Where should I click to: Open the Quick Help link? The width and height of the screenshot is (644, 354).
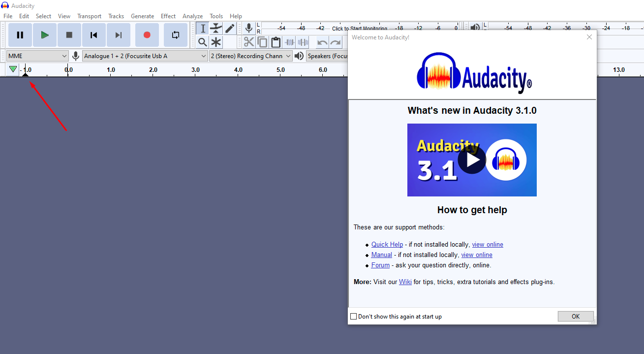[x=387, y=244]
